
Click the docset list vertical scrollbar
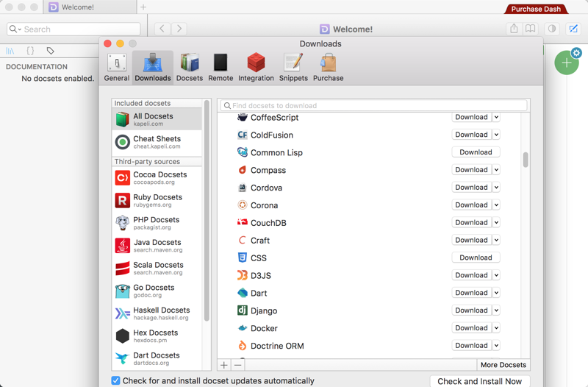click(x=526, y=160)
